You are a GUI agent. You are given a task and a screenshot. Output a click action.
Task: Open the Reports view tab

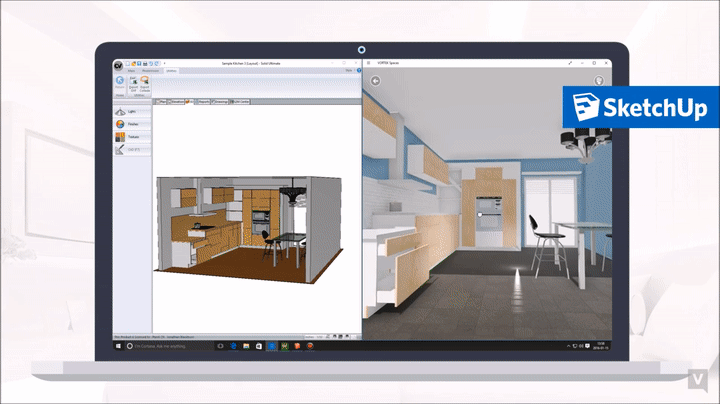203,101
